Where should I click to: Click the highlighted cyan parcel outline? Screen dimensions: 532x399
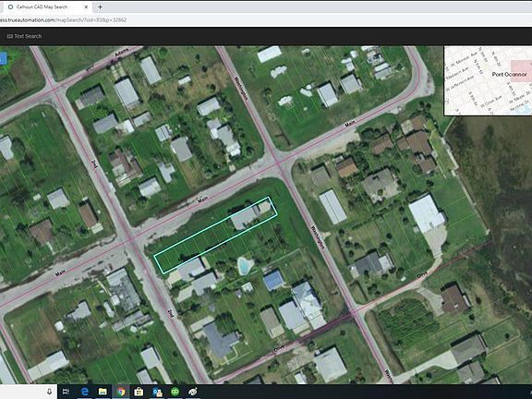tap(216, 235)
